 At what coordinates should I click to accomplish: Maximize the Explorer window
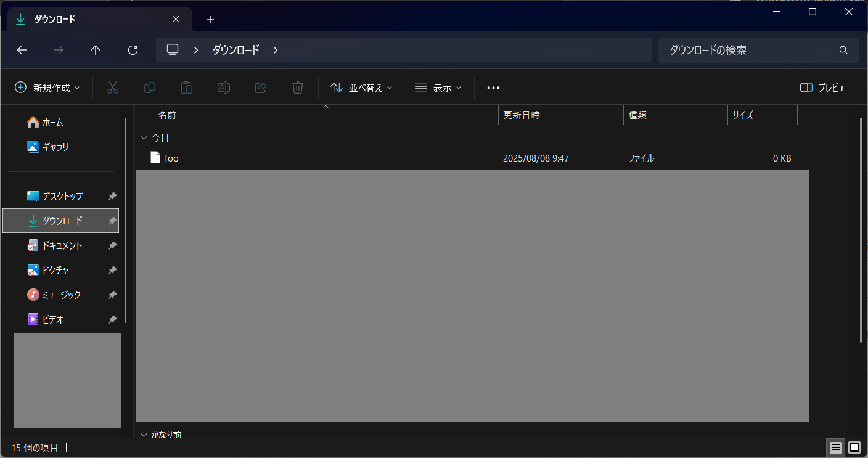click(x=813, y=12)
